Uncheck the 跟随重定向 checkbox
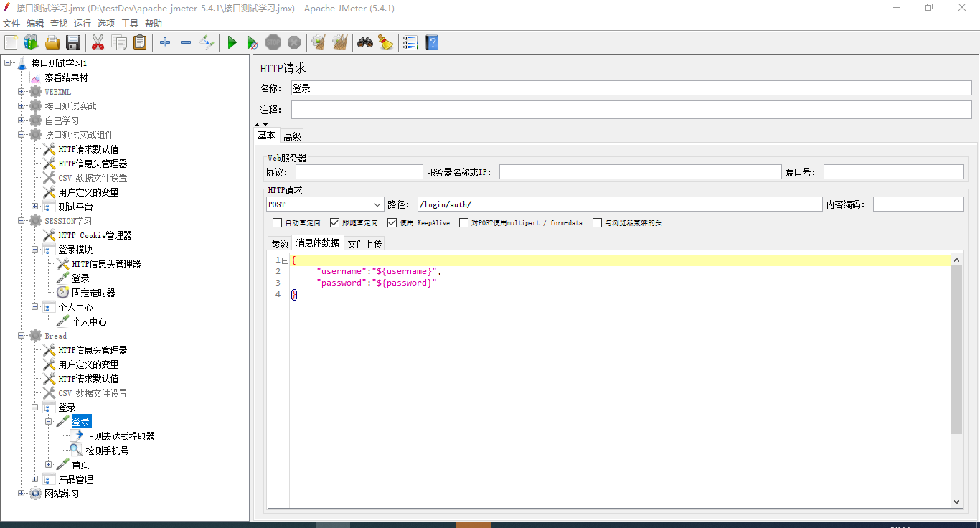Screen dimensions: 980x528 [x=335, y=223]
